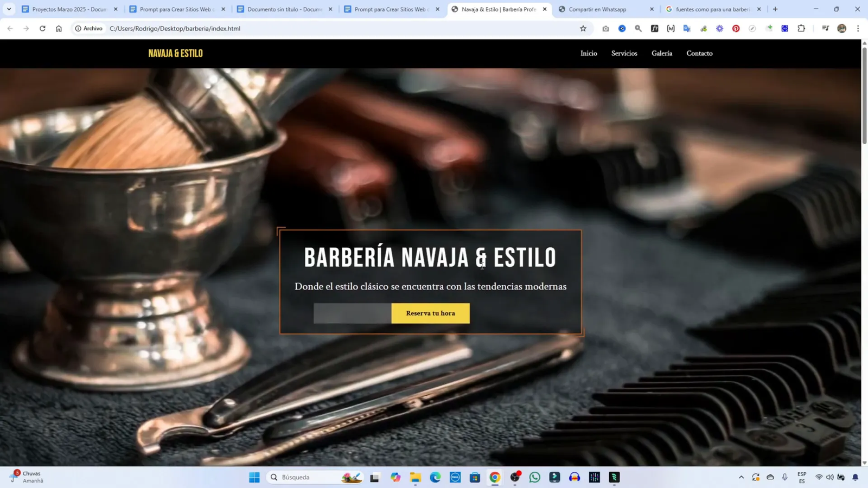Open Copilot from the taskbar

pyautogui.click(x=395, y=477)
